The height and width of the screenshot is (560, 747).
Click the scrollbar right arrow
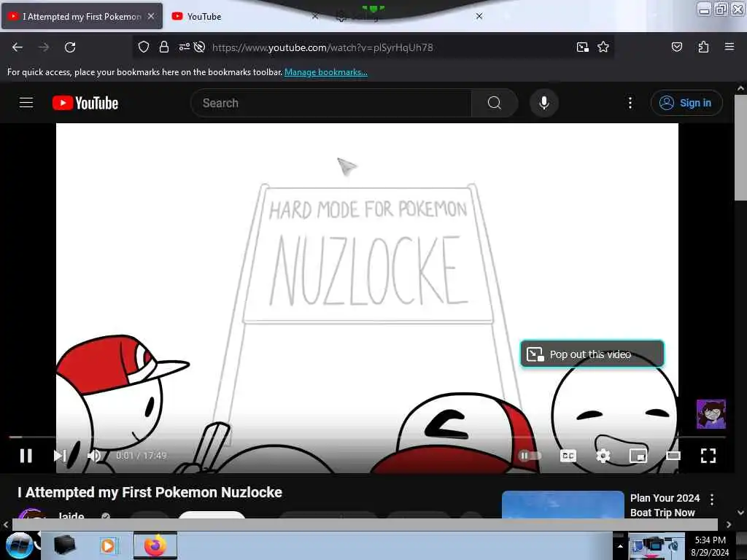pos(729,524)
